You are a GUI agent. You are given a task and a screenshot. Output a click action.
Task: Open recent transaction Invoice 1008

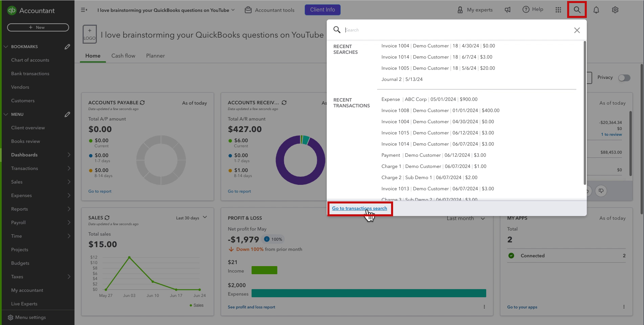point(440,110)
